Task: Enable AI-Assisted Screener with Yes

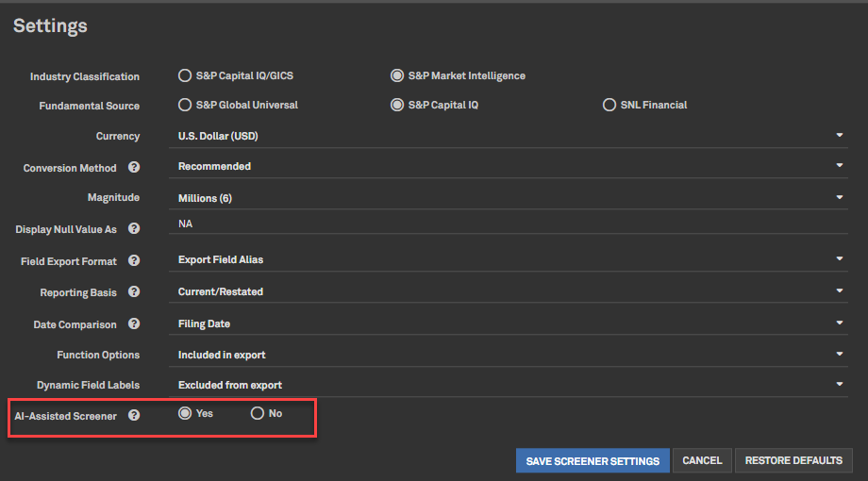Action: pos(185,413)
